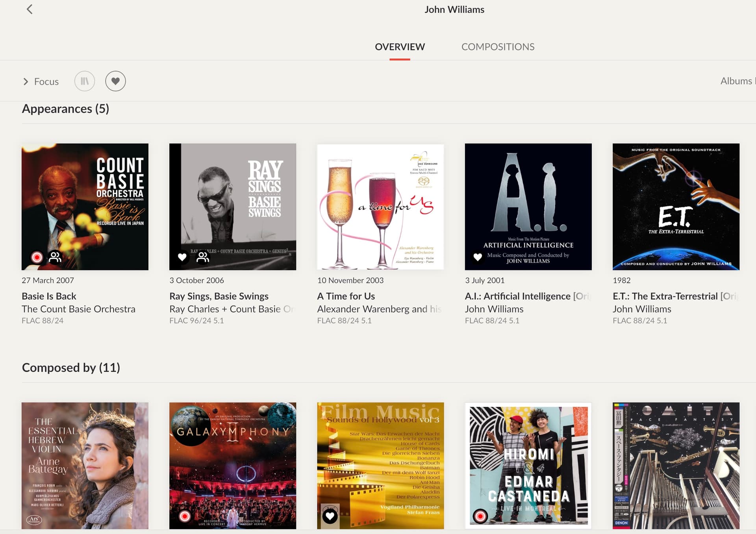Click the heart icon on Ray Sings cover

click(x=182, y=257)
